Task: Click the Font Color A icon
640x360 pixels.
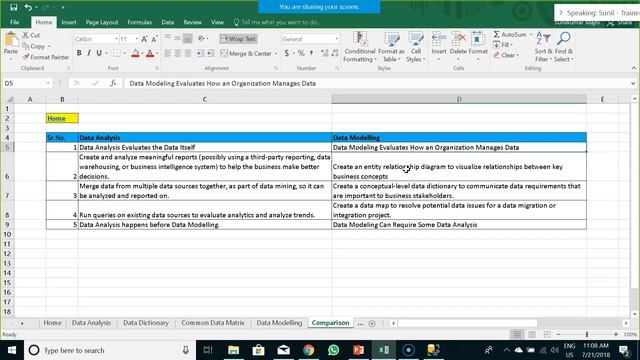Action: [150, 53]
